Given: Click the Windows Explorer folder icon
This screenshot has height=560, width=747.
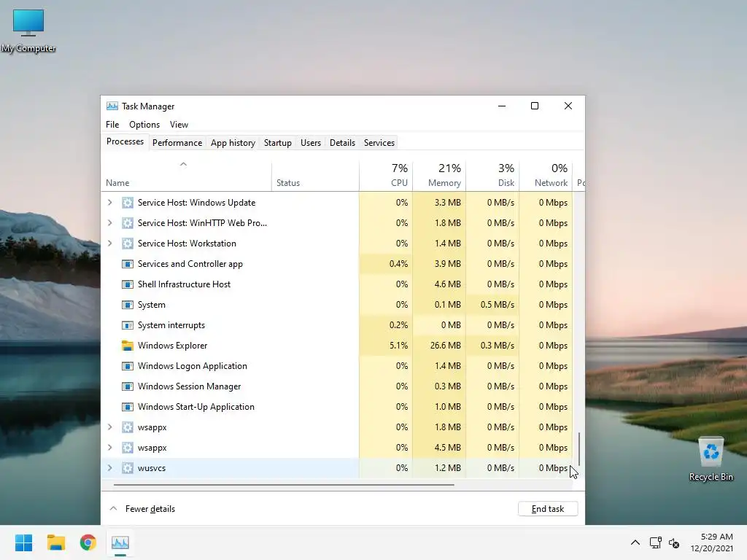Looking at the screenshot, I should coord(127,345).
